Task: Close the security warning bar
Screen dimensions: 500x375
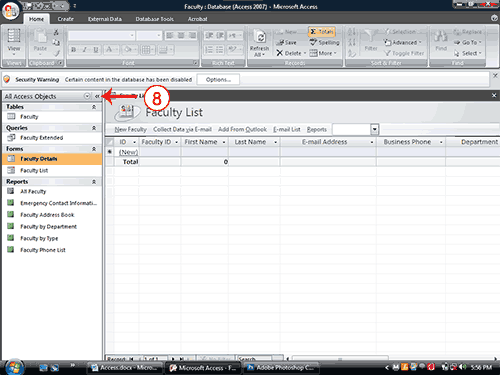Action: point(495,76)
